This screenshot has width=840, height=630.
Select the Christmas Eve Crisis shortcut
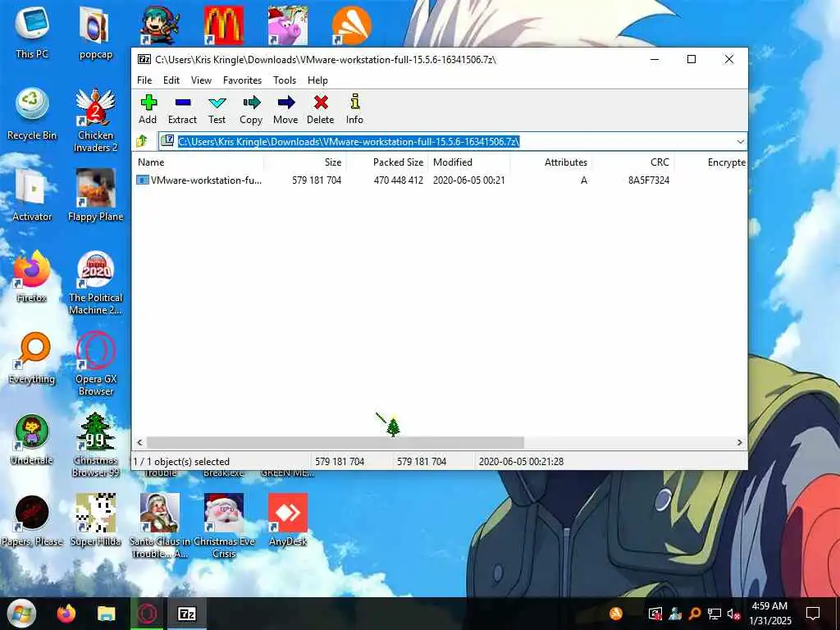click(x=224, y=526)
